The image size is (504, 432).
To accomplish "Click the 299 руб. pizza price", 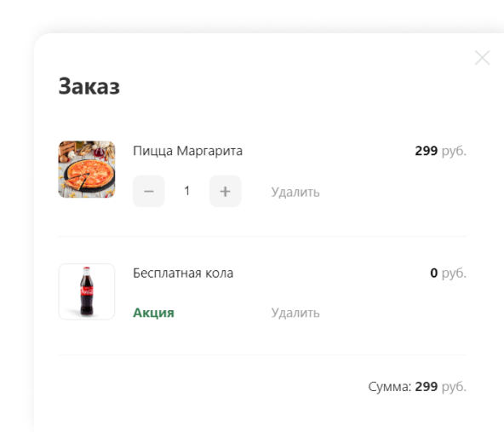I will (x=440, y=151).
